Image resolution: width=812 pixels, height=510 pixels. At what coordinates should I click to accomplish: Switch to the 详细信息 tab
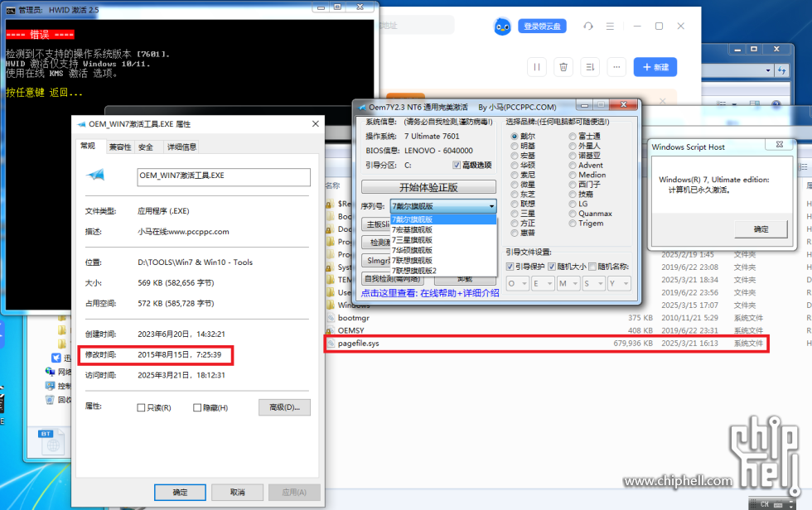tap(181, 147)
